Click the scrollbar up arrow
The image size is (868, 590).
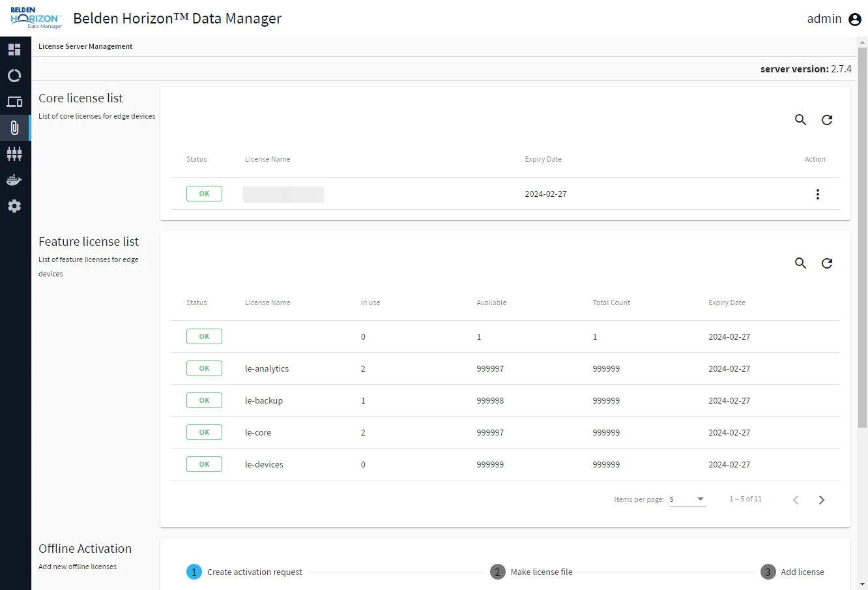point(863,42)
